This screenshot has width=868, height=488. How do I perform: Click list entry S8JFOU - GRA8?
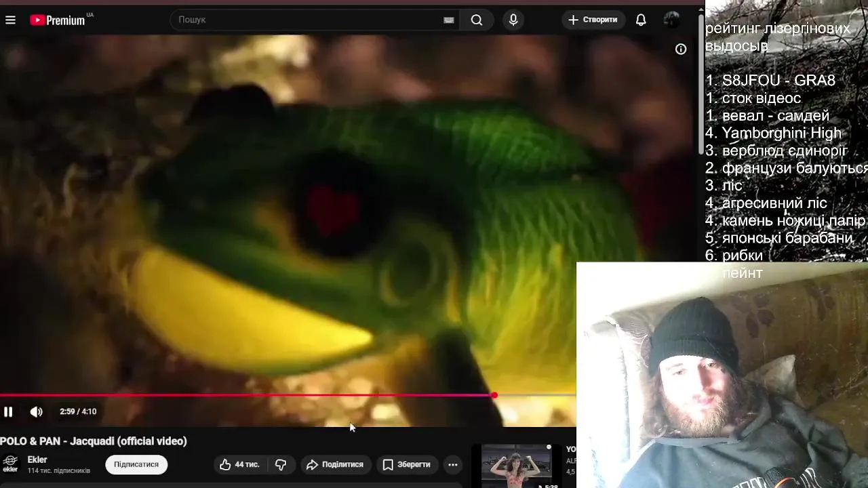(778, 80)
